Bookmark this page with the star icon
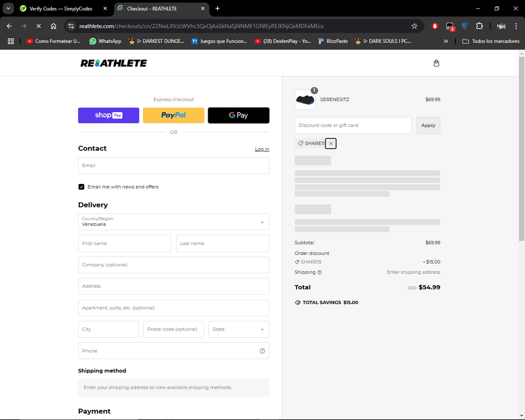The width and height of the screenshot is (525, 420). point(414,26)
